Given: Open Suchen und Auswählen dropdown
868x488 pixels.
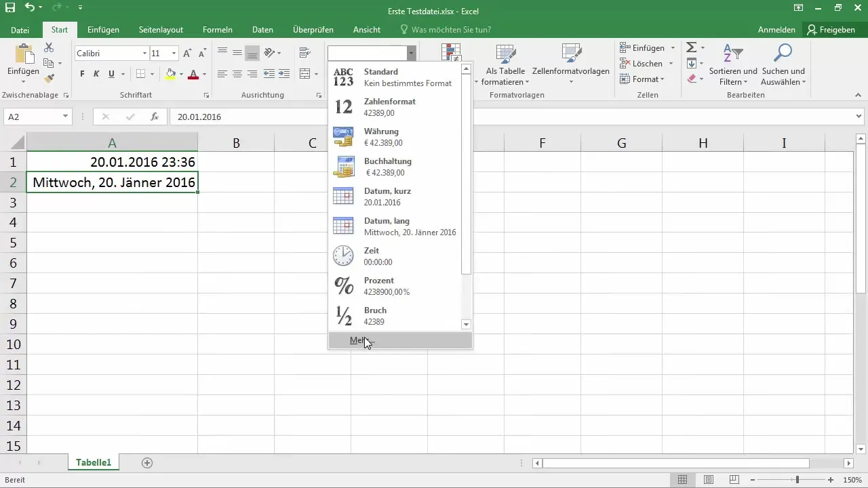Looking at the screenshot, I should coord(783,64).
